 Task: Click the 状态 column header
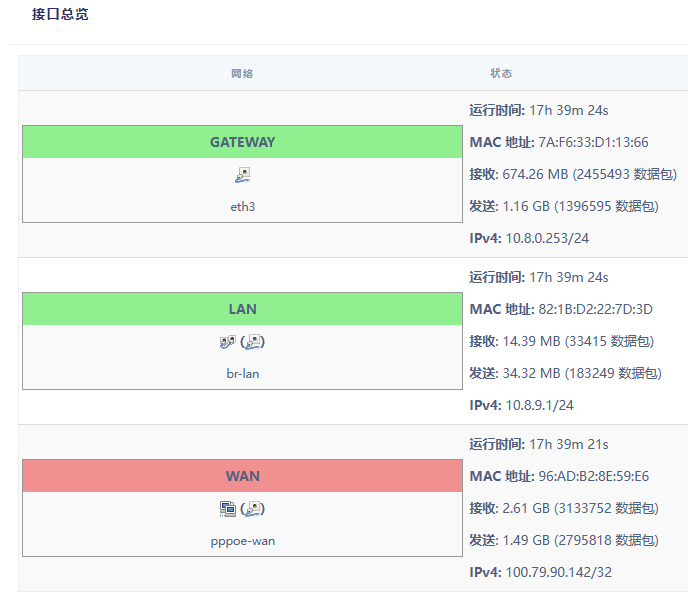click(501, 73)
